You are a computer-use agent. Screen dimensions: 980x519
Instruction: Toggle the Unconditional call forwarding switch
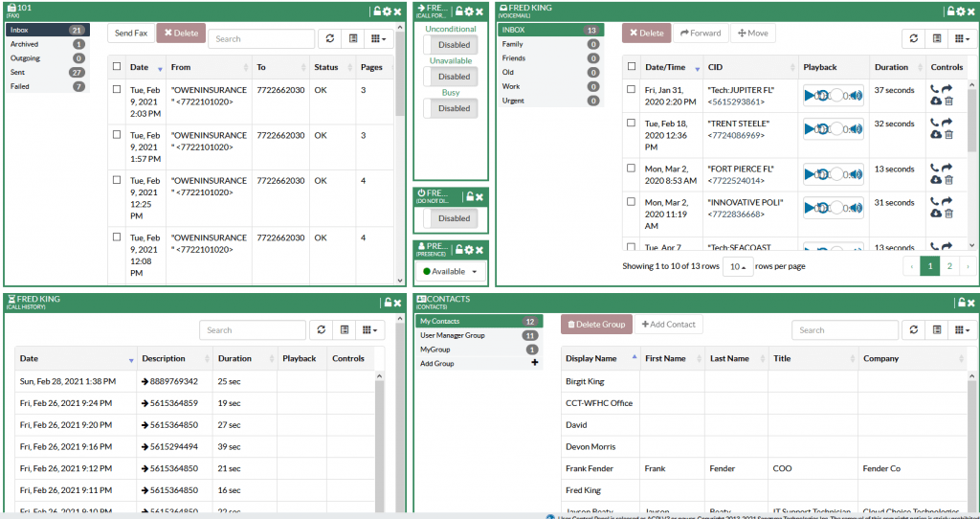(x=450, y=45)
